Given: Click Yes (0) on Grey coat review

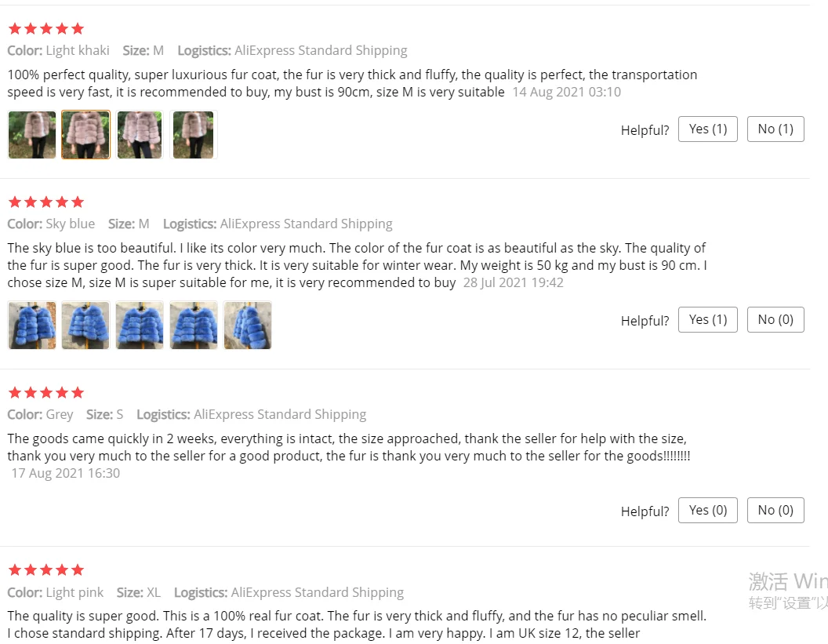Looking at the screenshot, I should [x=707, y=511].
